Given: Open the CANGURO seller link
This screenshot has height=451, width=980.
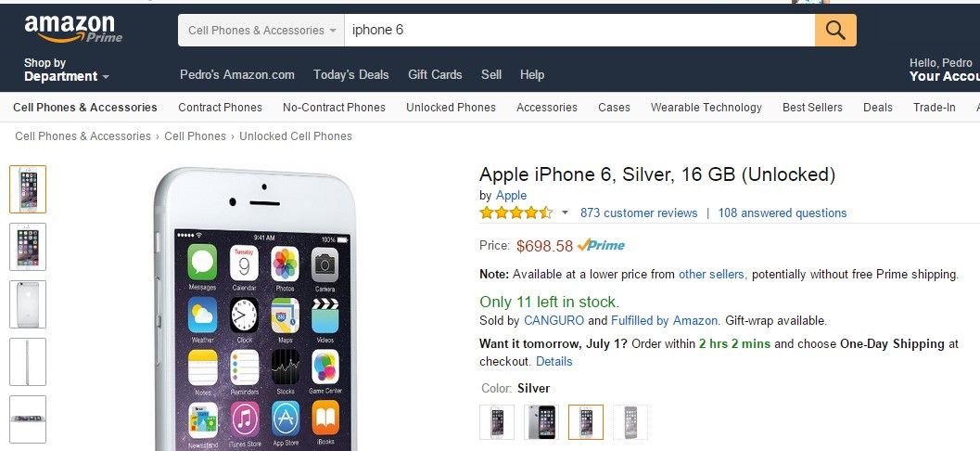Looking at the screenshot, I should pyautogui.click(x=554, y=321).
